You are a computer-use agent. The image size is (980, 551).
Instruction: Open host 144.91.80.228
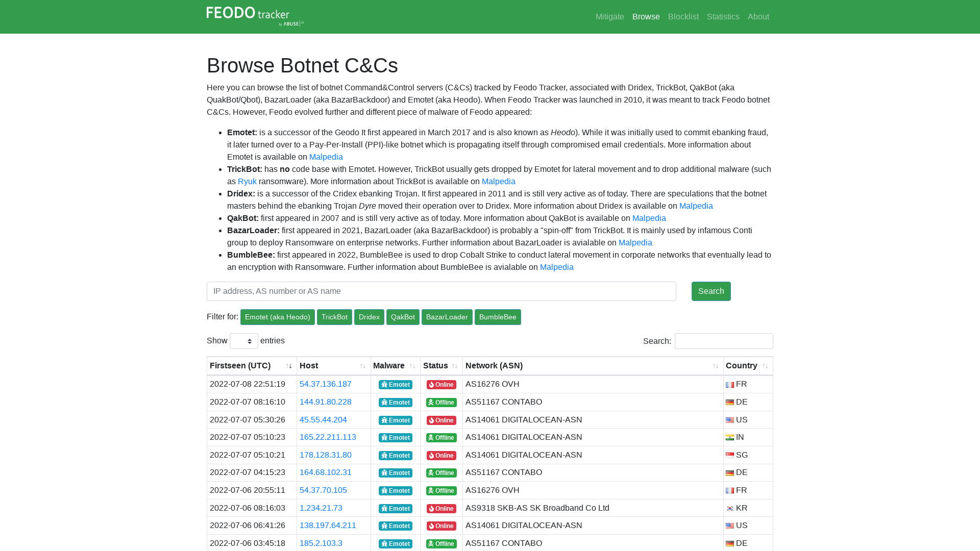[x=325, y=402]
